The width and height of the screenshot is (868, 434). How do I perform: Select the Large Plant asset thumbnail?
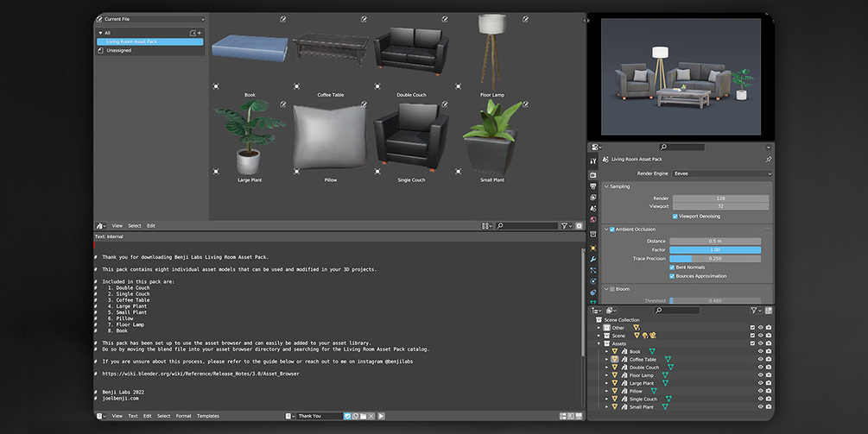click(x=250, y=138)
